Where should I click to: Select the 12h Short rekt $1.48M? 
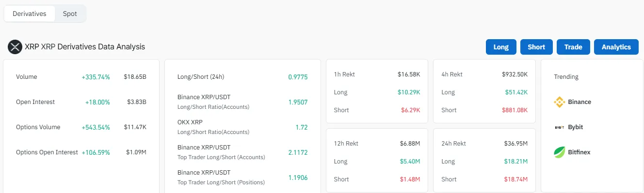pyautogui.click(x=410, y=179)
